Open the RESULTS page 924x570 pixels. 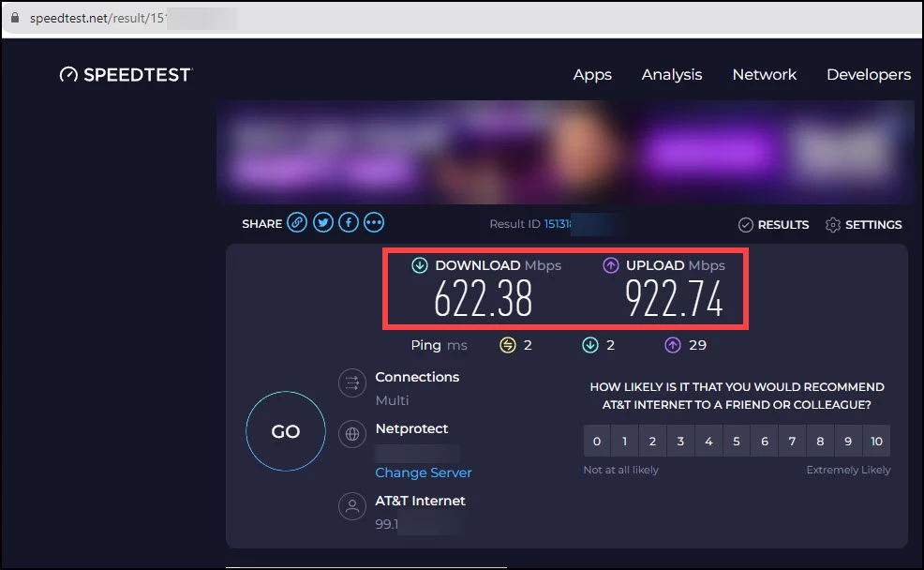tap(774, 225)
